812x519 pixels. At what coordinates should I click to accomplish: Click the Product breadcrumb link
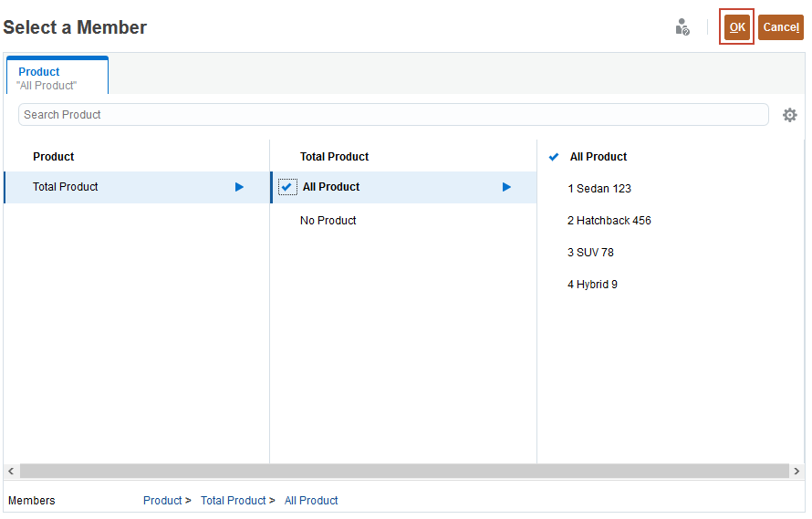pos(162,501)
